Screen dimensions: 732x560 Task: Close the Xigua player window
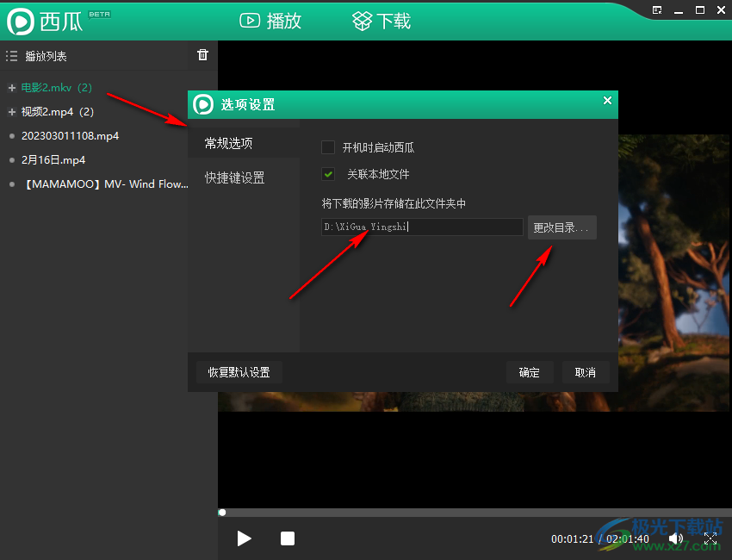pyautogui.click(x=722, y=10)
